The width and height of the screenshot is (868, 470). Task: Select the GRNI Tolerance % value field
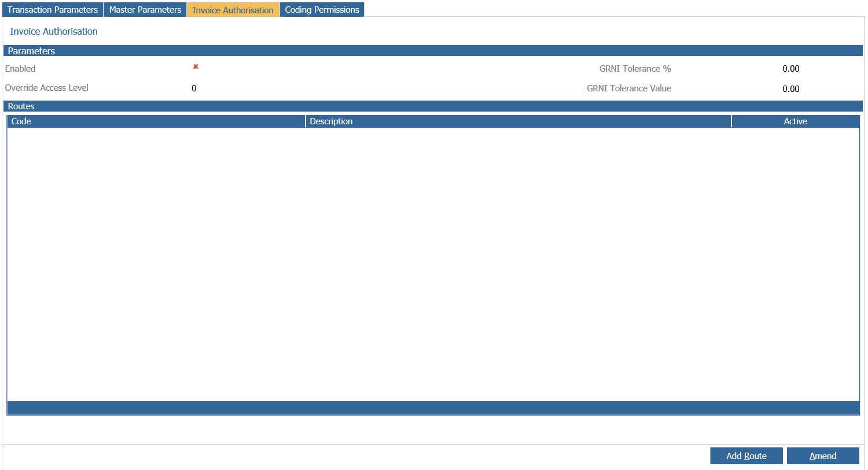pos(790,69)
